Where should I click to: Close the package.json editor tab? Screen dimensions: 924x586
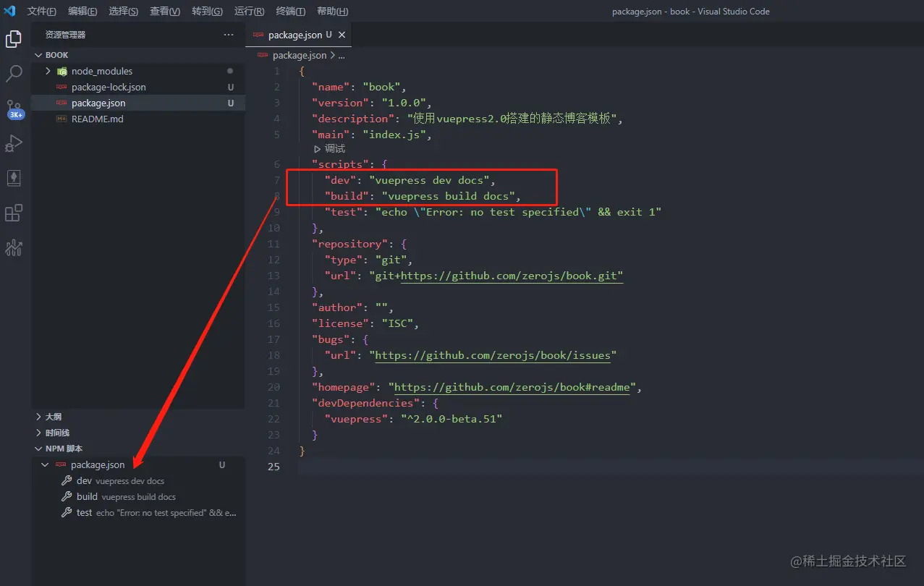(x=342, y=35)
